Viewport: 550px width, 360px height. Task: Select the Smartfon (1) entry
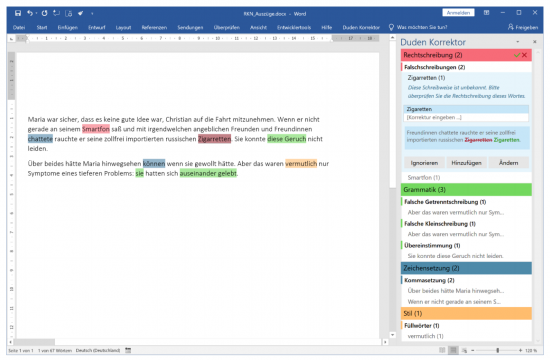click(424, 178)
